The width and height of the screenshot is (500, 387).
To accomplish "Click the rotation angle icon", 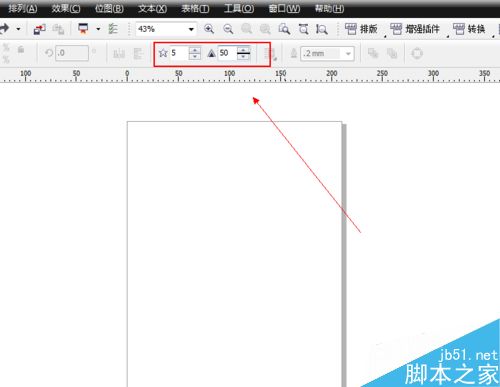I will pos(49,53).
